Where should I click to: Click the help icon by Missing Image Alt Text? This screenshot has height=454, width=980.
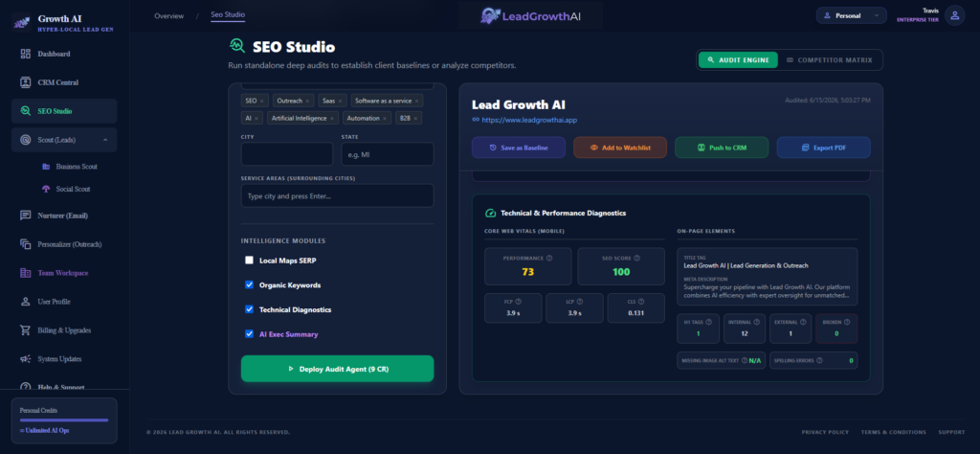(745, 360)
